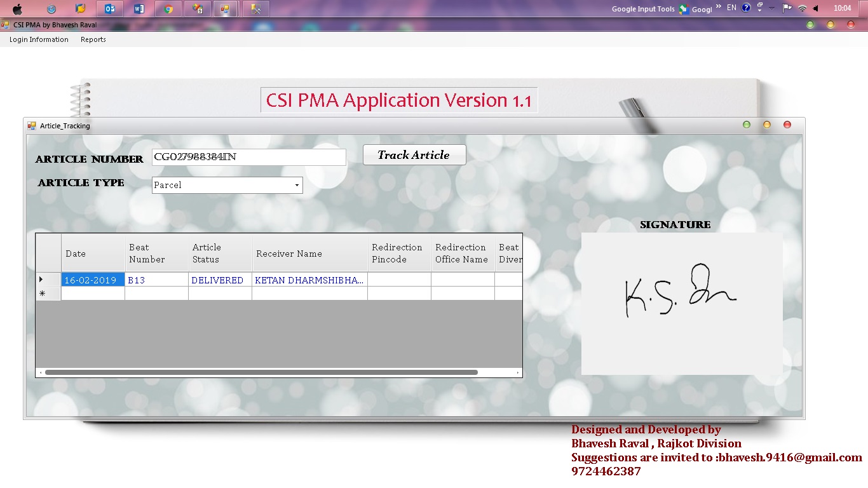Click the Article_Tracking window title icon
Viewport: 868px width, 488px height.
tap(31, 125)
